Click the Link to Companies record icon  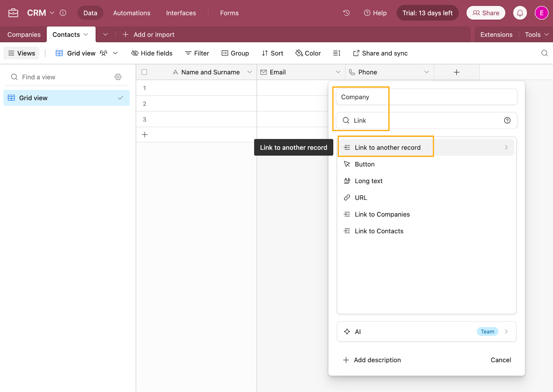[347, 214]
